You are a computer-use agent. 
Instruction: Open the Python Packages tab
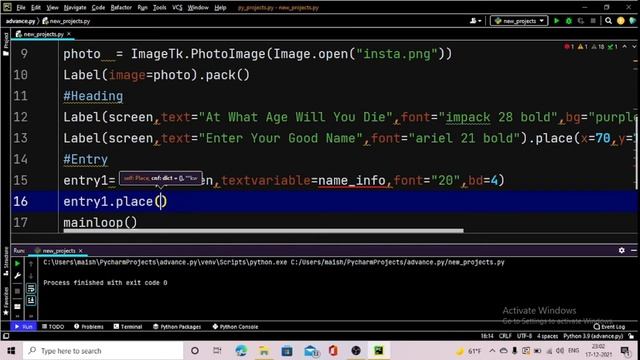click(x=177, y=327)
